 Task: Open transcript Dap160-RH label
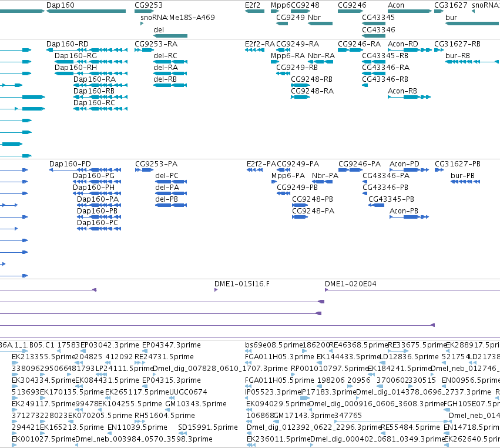click(76, 68)
